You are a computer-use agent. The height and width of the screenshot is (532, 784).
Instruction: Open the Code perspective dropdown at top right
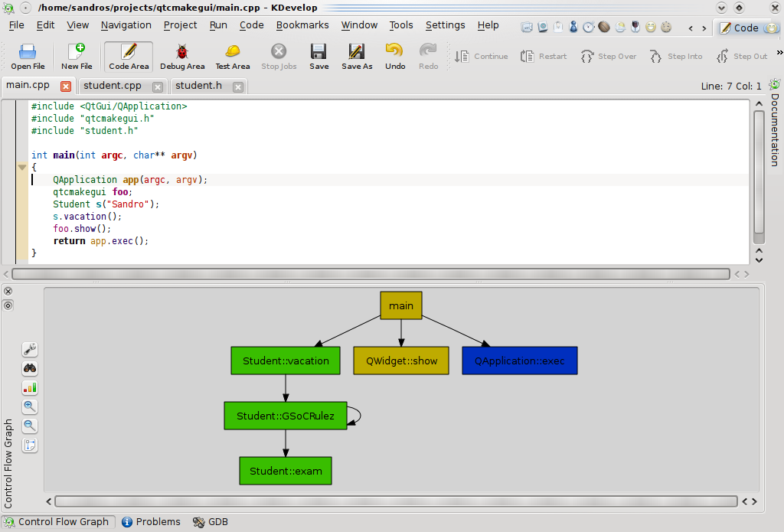(746, 28)
